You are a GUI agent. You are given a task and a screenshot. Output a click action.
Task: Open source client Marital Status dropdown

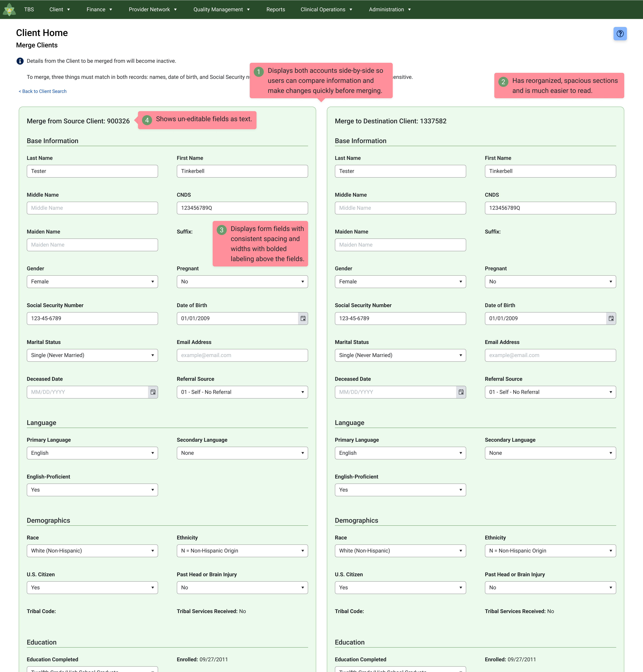coord(92,355)
